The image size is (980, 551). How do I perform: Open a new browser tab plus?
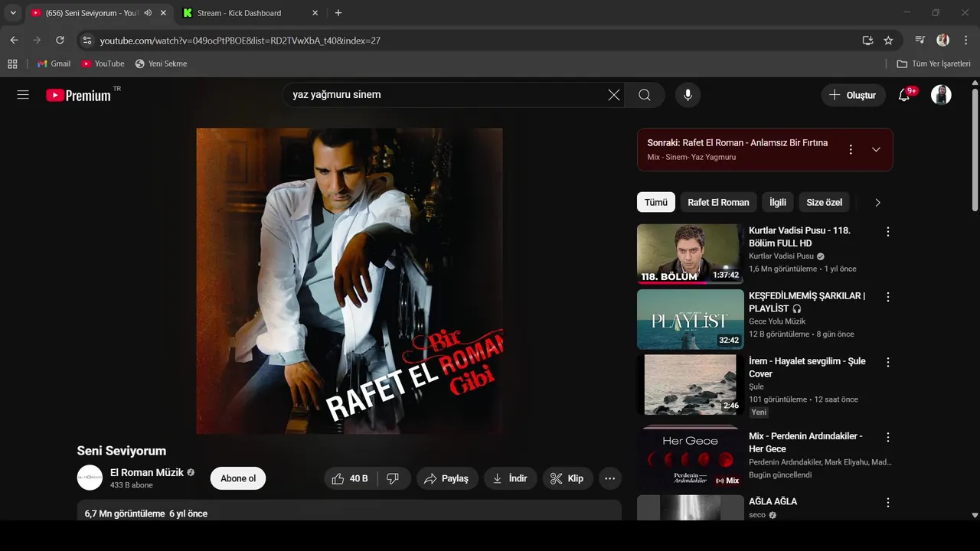(x=338, y=13)
